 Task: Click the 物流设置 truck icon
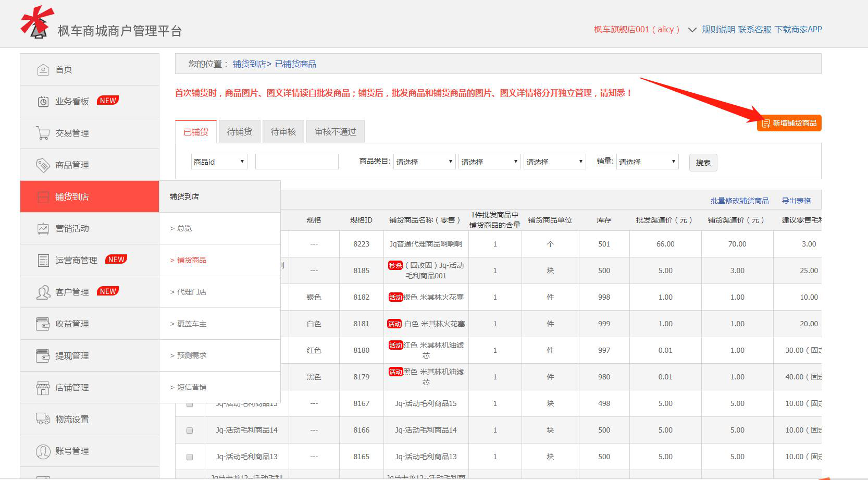pyautogui.click(x=43, y=419)
